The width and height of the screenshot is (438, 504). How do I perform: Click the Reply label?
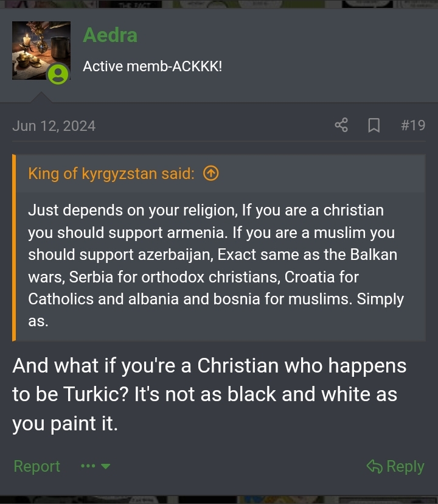tap(405, 466)
